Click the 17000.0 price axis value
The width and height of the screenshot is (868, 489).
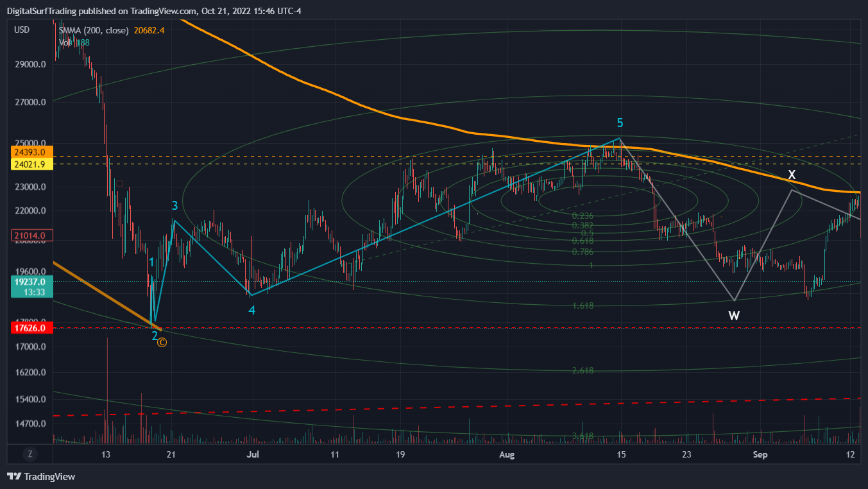point(30,347)
